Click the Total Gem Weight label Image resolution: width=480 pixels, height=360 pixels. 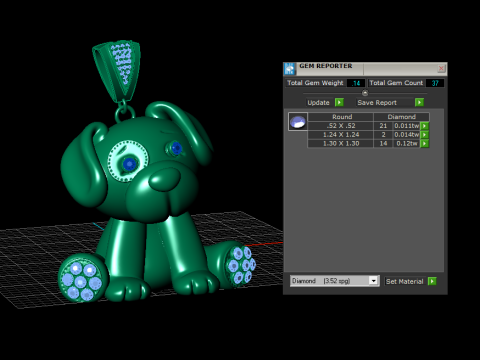pos(315,83)
